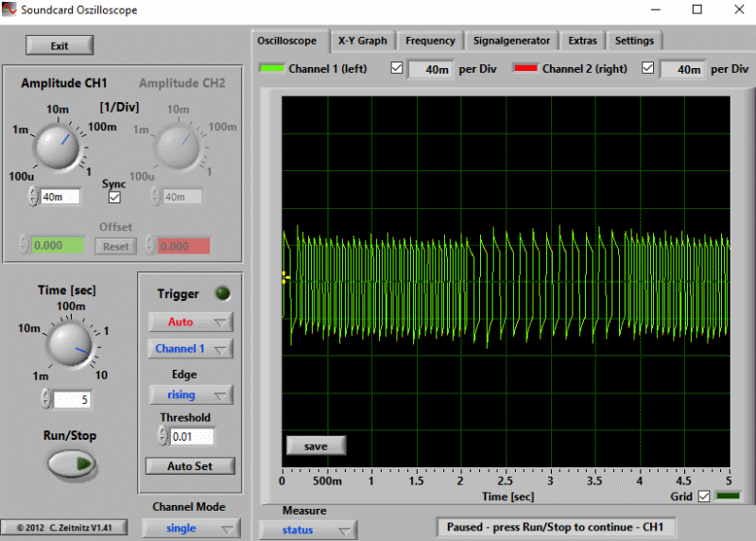This screenshot has width=756, height=541.
Task: Click the Exit button
Action: coord(60,45)
